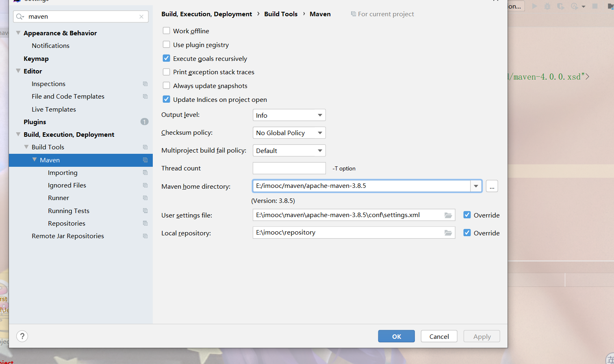Click project-level icon on the Maven row
Viewport: 614px width, 364px height.
(145, 160)
